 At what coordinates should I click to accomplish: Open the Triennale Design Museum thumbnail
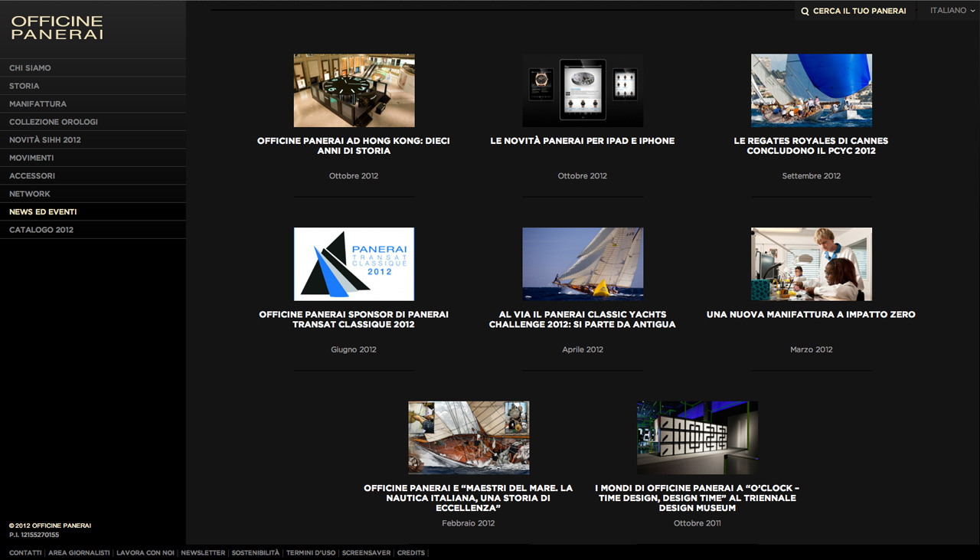click(697, 437)
